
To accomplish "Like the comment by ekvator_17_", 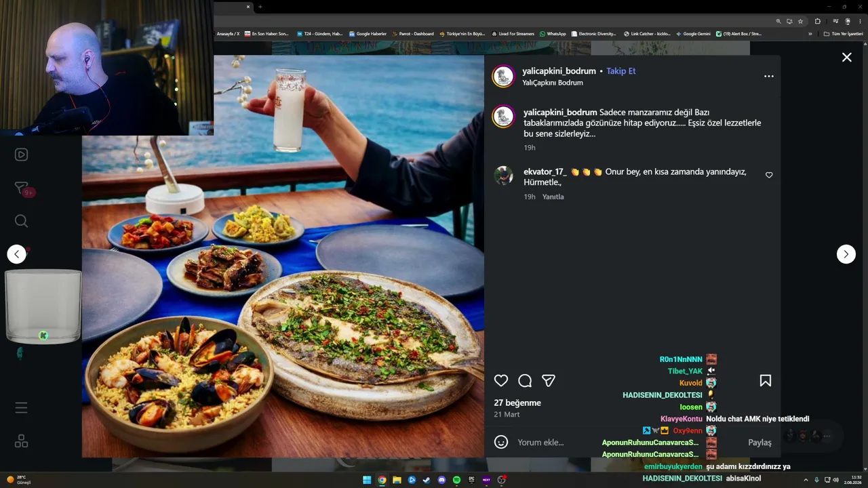I will tap(769, 175).
